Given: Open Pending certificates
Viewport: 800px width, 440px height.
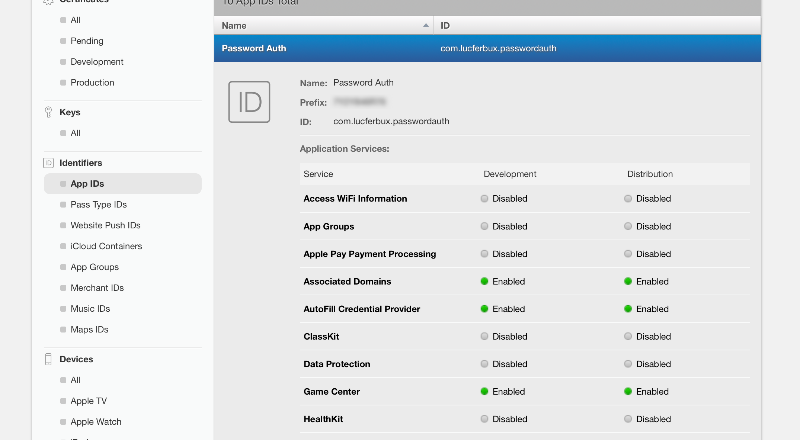Looking at the screenshot, I should (87, 41).
